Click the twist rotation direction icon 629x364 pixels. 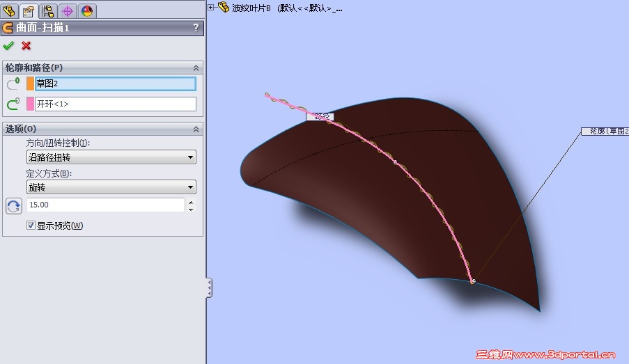point(14,206)
